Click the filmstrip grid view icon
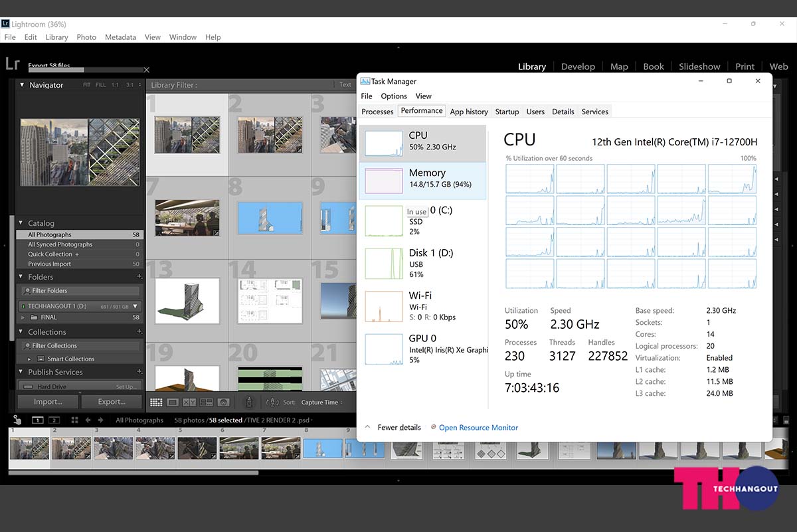 (74, 420)
